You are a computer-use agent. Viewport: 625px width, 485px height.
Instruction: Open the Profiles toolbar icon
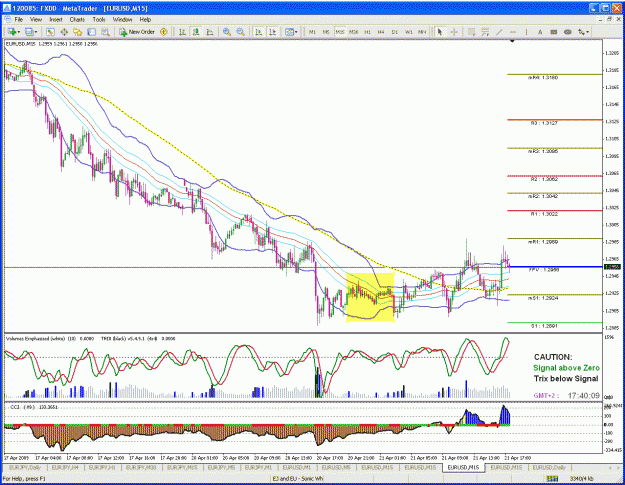(x=29, y=32)
